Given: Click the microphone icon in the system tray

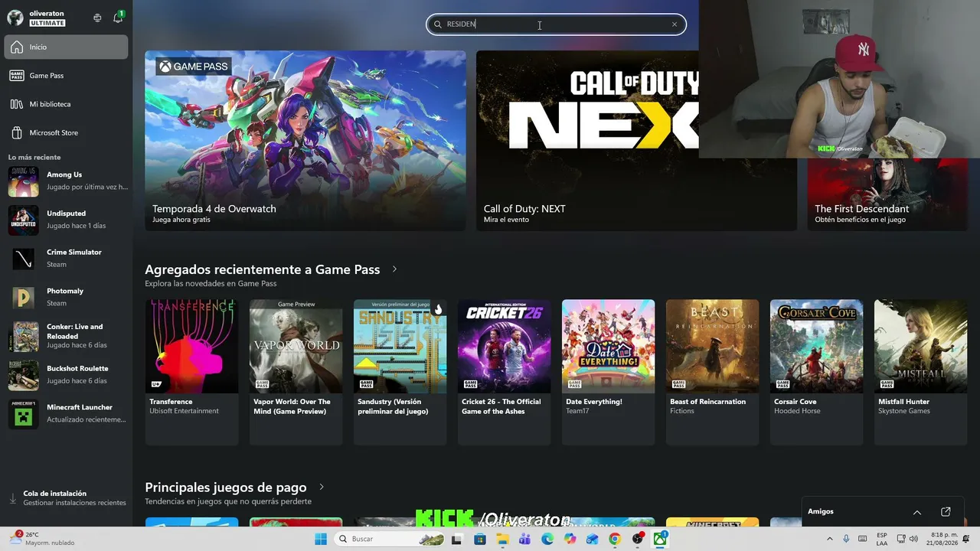Looking at the screenshot, I should (846, 539).
